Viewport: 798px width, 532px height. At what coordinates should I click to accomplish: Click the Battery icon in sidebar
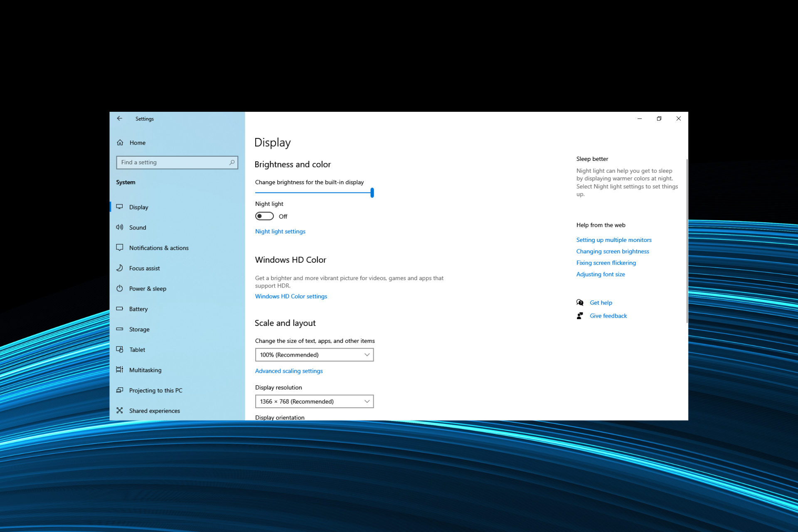(x=120, y=309)
